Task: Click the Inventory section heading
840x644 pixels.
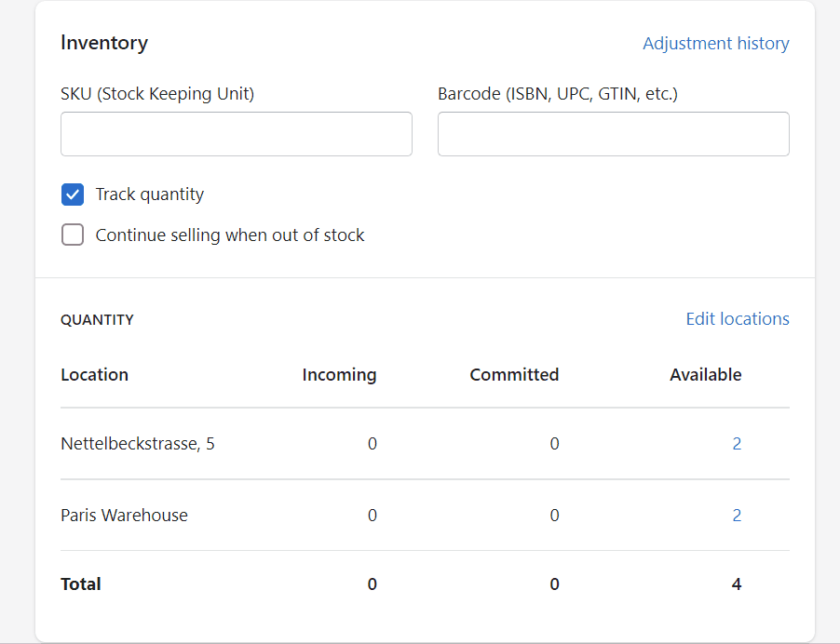Action: 103,43
